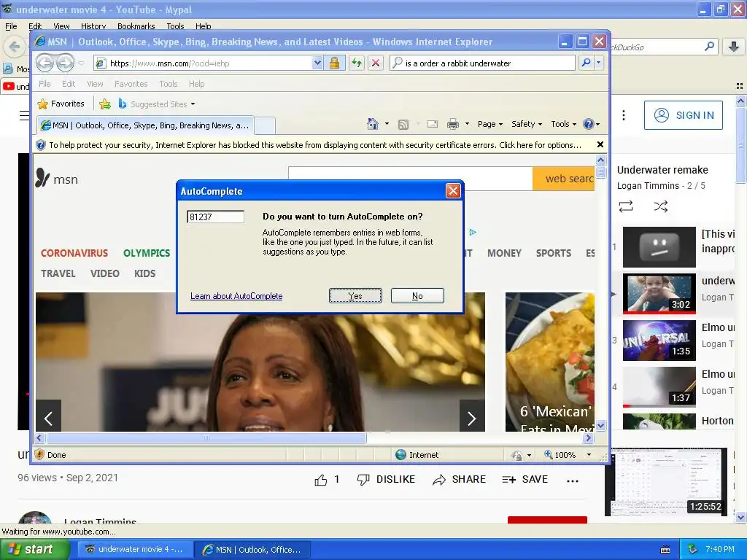
Task: Click the MSN taskbar button
Action: click(253, 549)
